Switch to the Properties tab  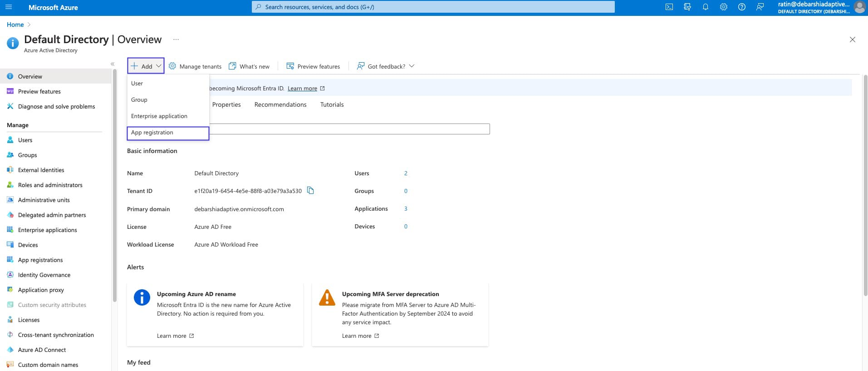click(226, 104)
